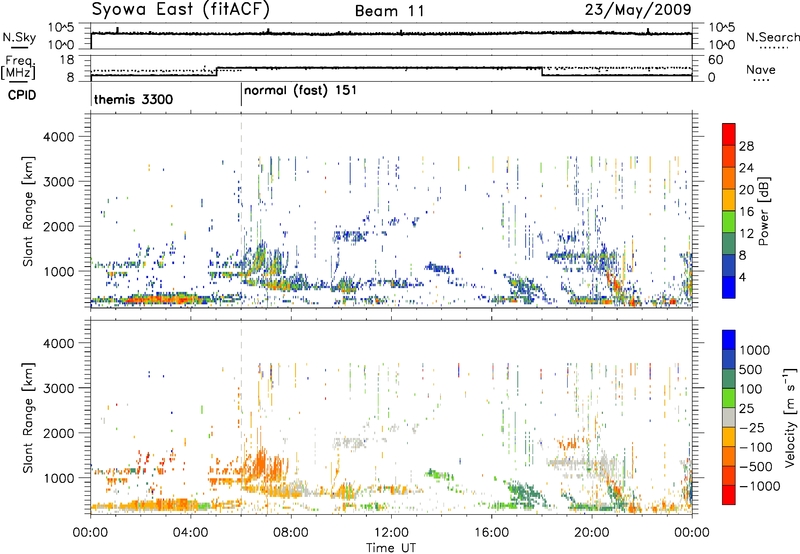Click '3000' tick on the Power panel axis

(x=59, y=182)
